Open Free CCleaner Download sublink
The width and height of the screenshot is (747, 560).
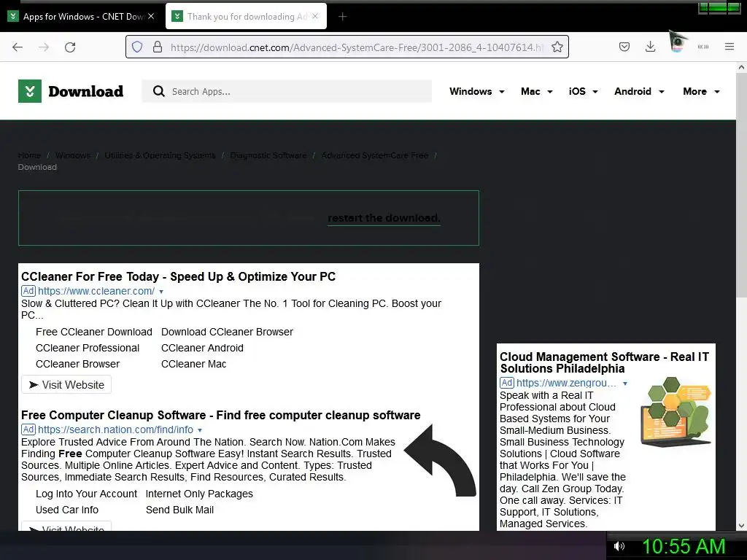(94, 332)
